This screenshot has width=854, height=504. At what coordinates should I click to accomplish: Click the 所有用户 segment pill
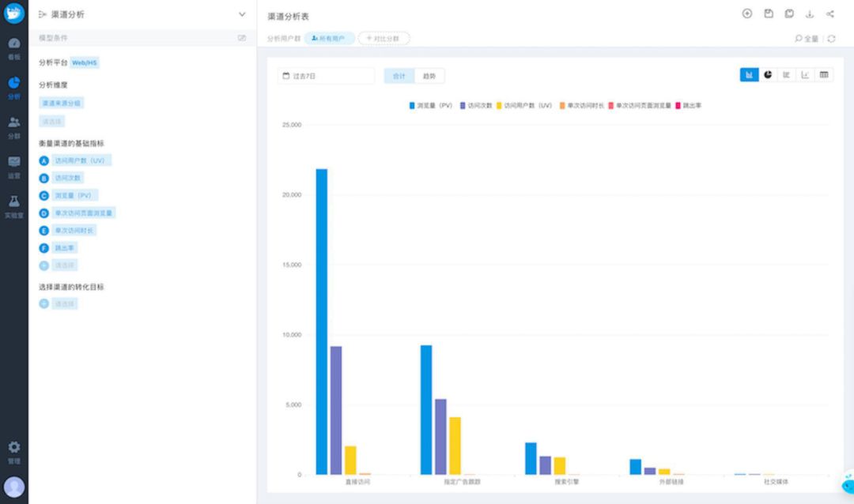(329, 38)
